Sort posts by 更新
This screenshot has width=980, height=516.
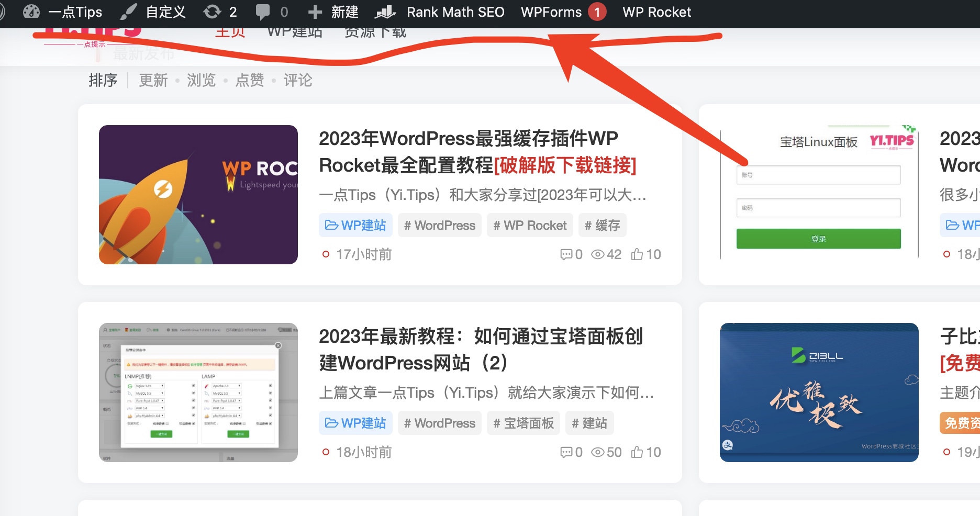[x=153, y=80]
